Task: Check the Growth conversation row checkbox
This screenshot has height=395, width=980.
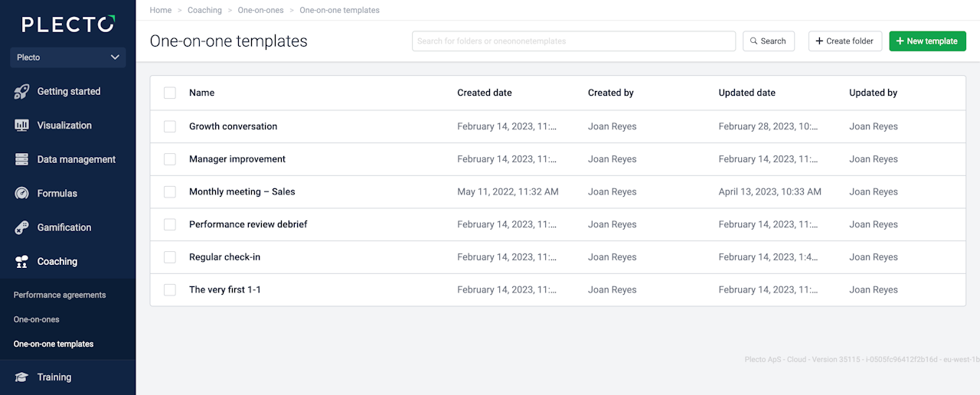Action: [170, 126]
